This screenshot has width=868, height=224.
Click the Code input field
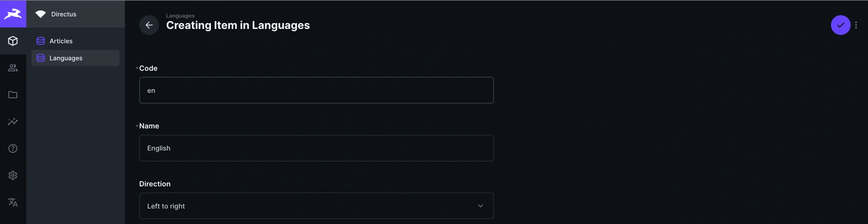tap(316, 90)
